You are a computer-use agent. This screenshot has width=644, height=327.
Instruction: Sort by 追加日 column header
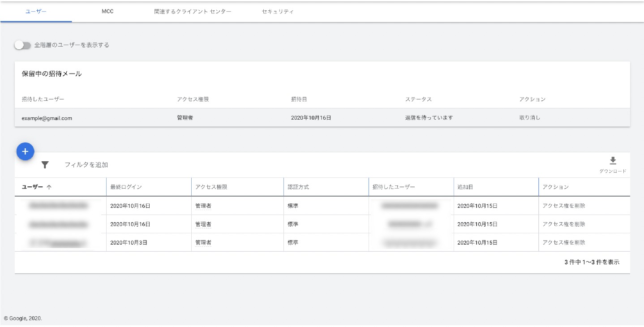(466, 187)
